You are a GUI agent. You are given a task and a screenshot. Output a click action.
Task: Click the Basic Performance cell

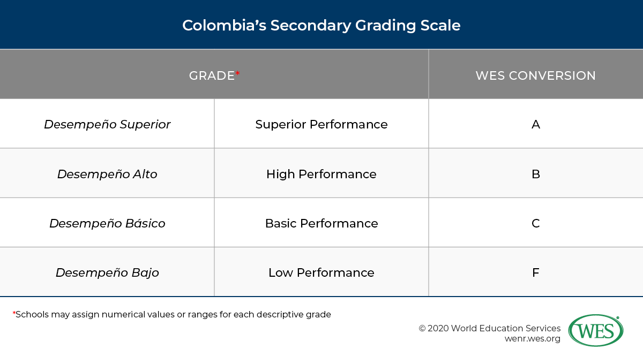(322, 223)
